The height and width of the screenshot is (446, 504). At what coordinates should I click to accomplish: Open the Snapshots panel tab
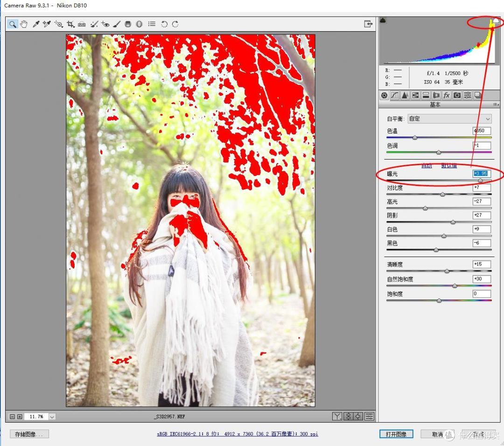point(478,95)
